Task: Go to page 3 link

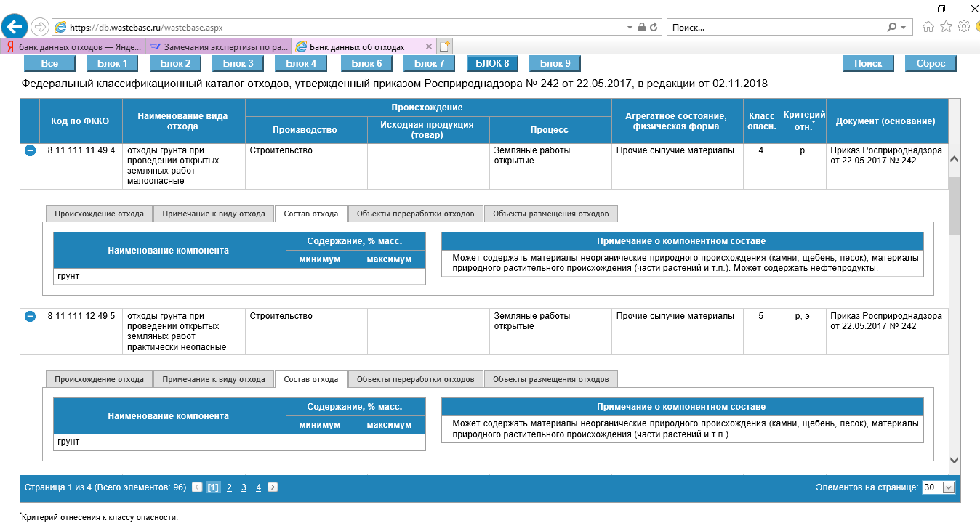Action: 244,487
